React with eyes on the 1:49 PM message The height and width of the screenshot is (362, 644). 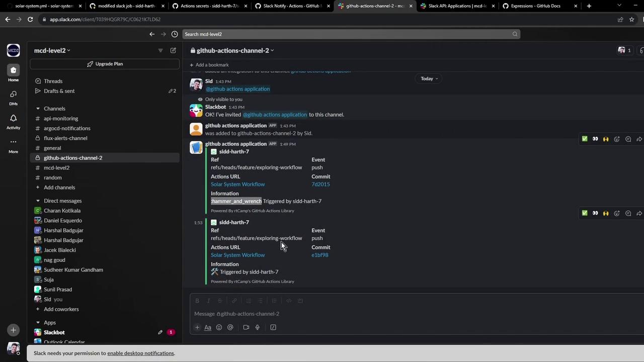point(595,139)
